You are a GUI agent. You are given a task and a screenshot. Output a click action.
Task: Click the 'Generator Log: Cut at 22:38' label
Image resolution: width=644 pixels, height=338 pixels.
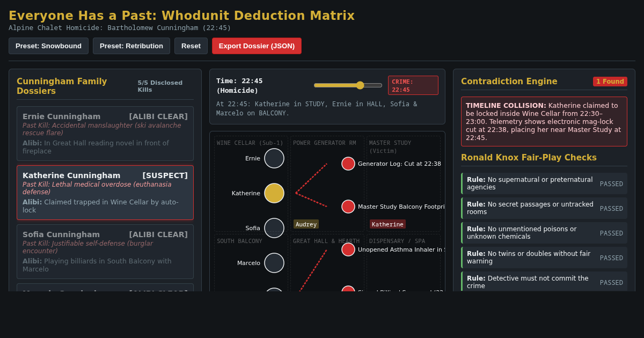pyautogui.click(x=399, y=164)
